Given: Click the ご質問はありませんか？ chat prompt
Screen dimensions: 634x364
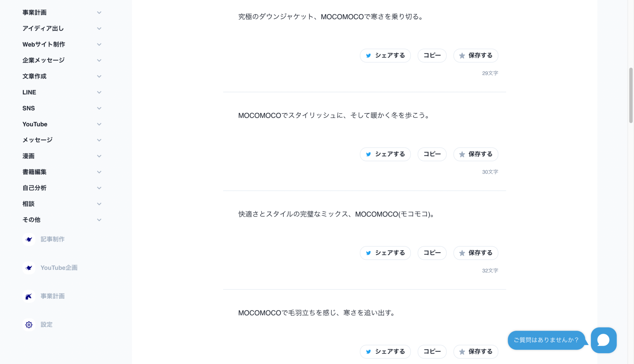Looking at the screenshot, I should coord(546,340).
